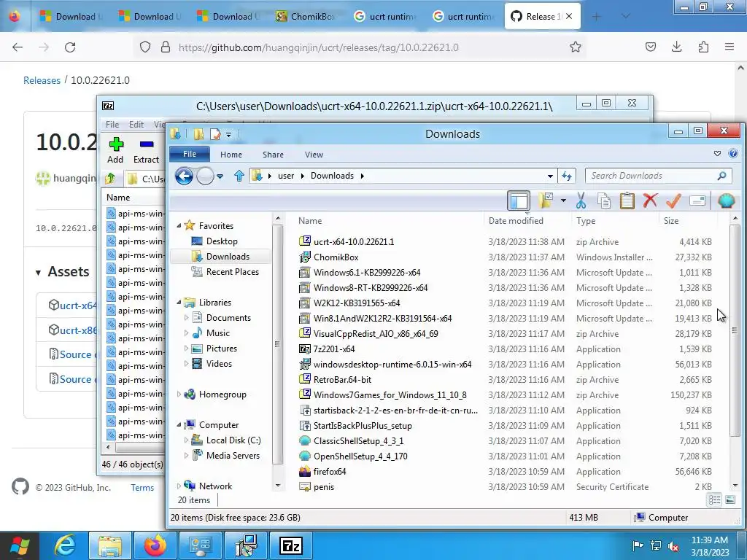Open the customize quick access toolbar dropdown

pyautogui.click(x=228, y=135)
